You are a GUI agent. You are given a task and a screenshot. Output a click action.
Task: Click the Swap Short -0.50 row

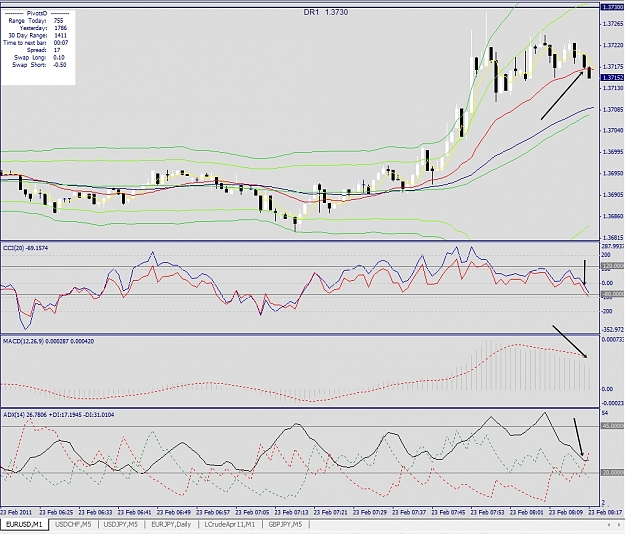(39, 65)
